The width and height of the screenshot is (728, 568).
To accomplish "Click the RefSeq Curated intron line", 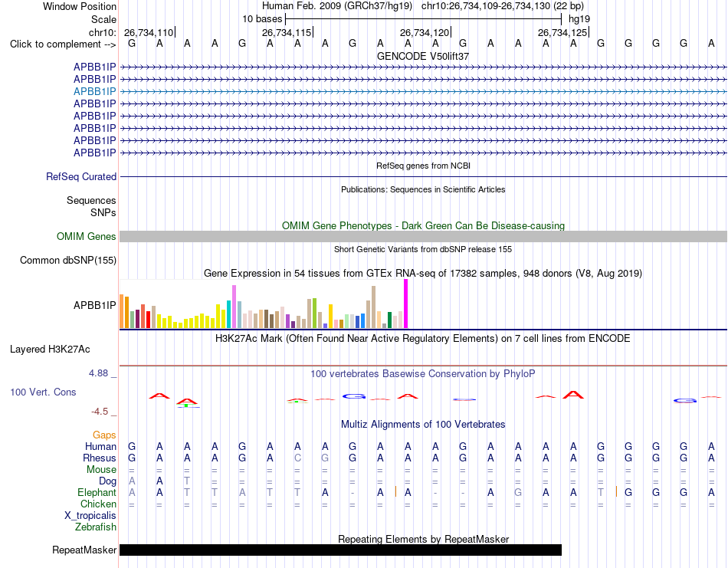I will point(423,176).
